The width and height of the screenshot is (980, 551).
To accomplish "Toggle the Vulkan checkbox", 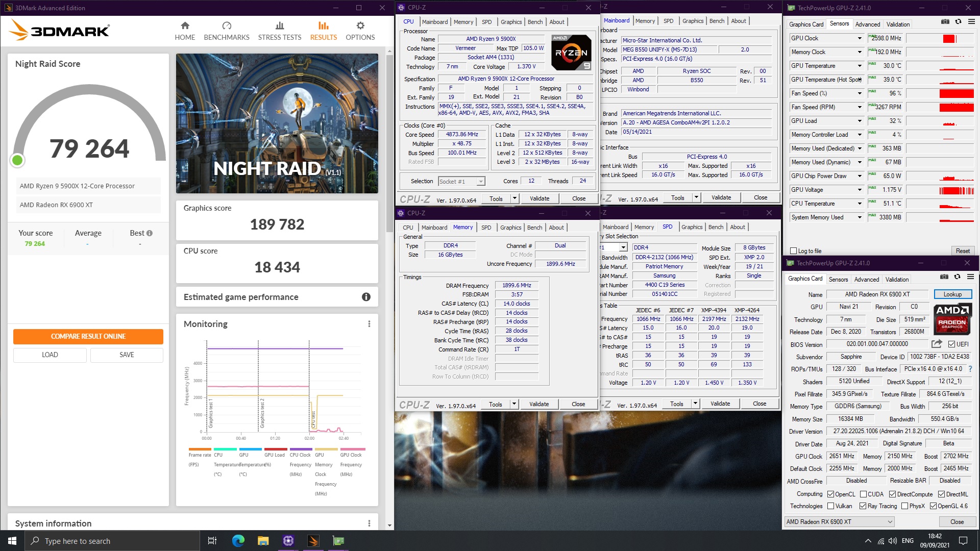I will (x=831, y=506).
